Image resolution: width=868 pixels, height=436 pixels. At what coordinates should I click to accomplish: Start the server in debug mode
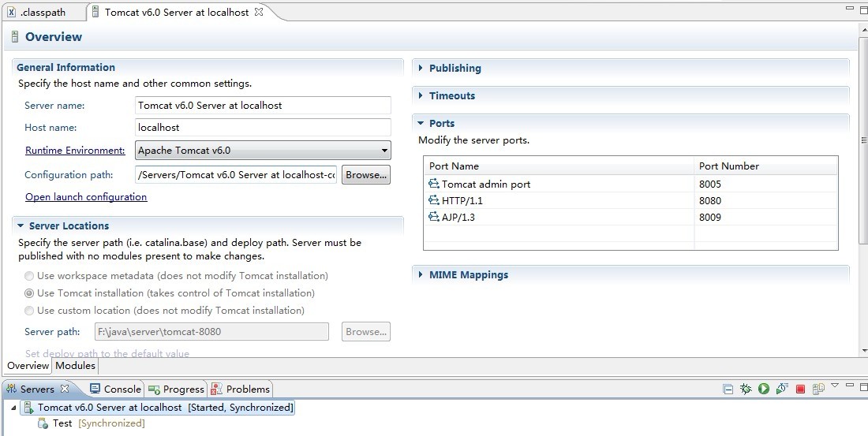(746, 389)
